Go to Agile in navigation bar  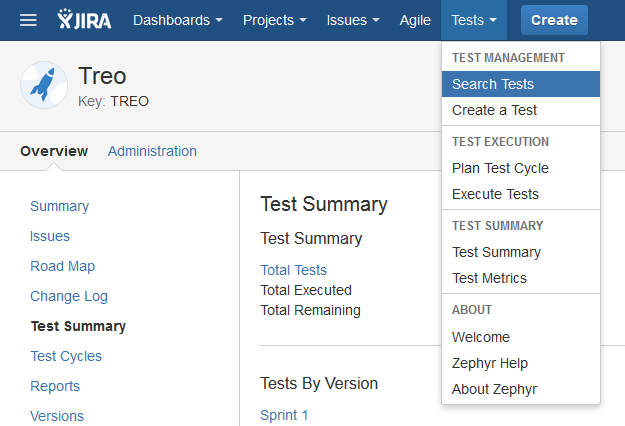point(415,20)
